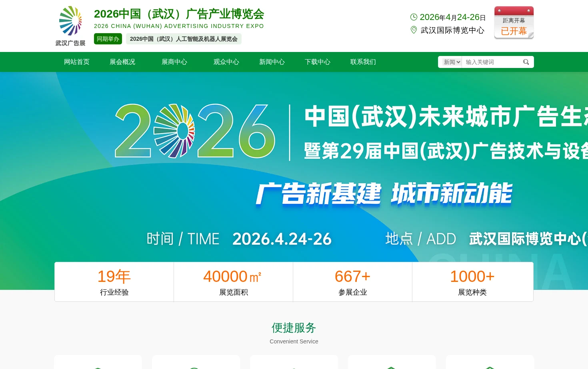The height and width of the screenshot is (369, 588).
Task: Open the 下载中心 menu item
Action: tap(318, 62)
